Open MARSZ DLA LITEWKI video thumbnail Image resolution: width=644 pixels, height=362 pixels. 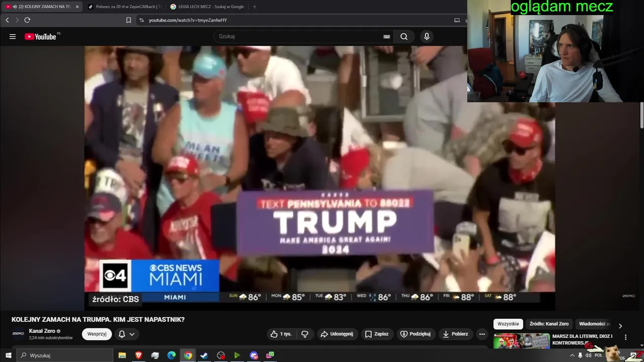(x=521, y=341)
